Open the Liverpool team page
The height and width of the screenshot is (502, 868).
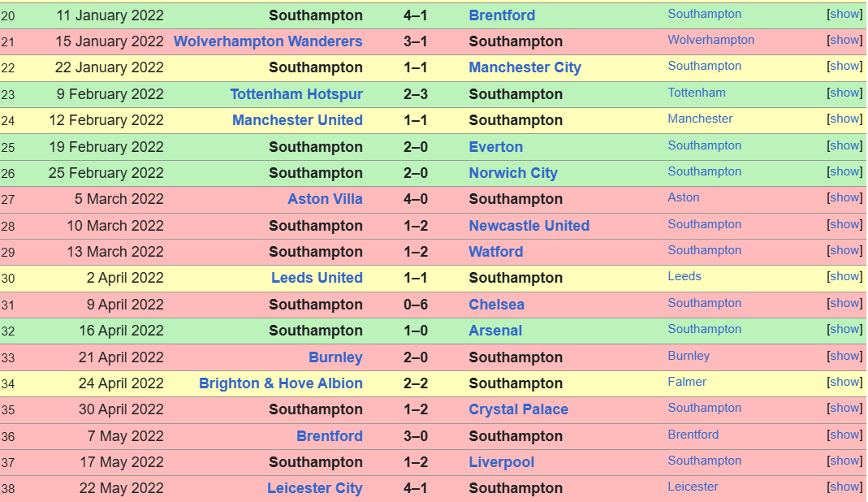501,462
